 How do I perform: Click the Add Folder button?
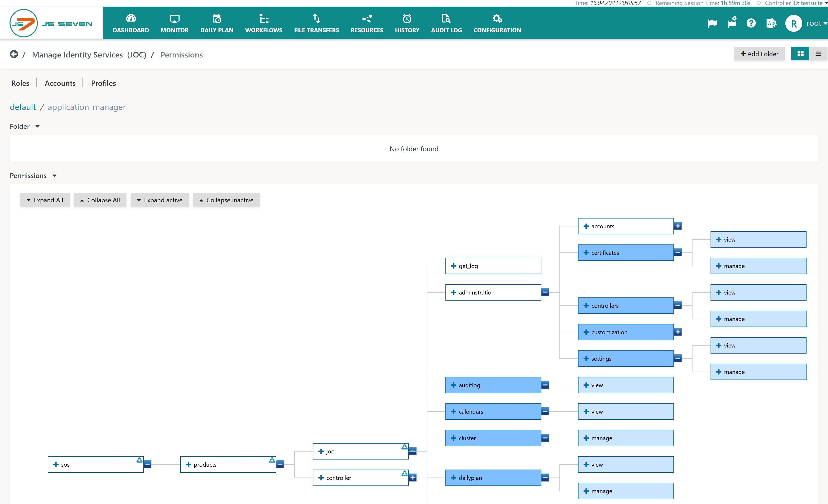759,54
